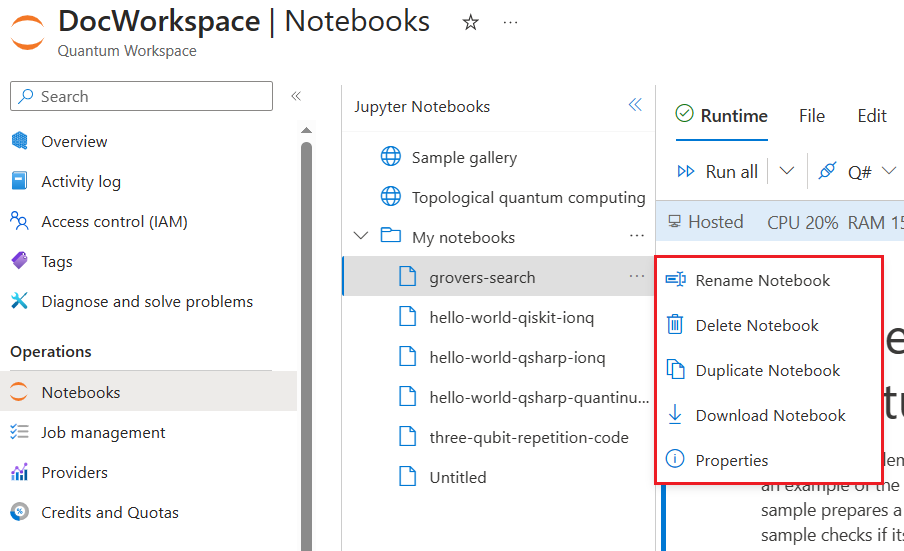Viewport: 904px width, 551px height.
Task: Click the globe icon beside Topological quantum computing
Action: tap(391, 197)
